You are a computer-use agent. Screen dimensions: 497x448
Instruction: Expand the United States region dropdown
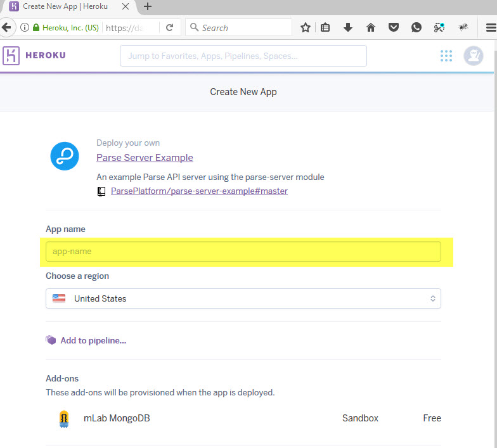(243, 298)
